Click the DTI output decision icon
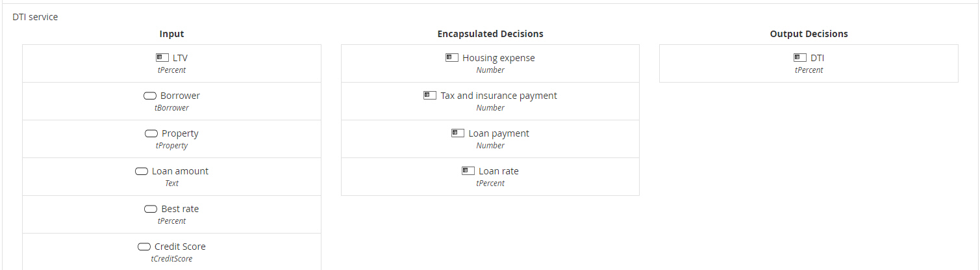The image size is (980, 270). click(800, 58)
